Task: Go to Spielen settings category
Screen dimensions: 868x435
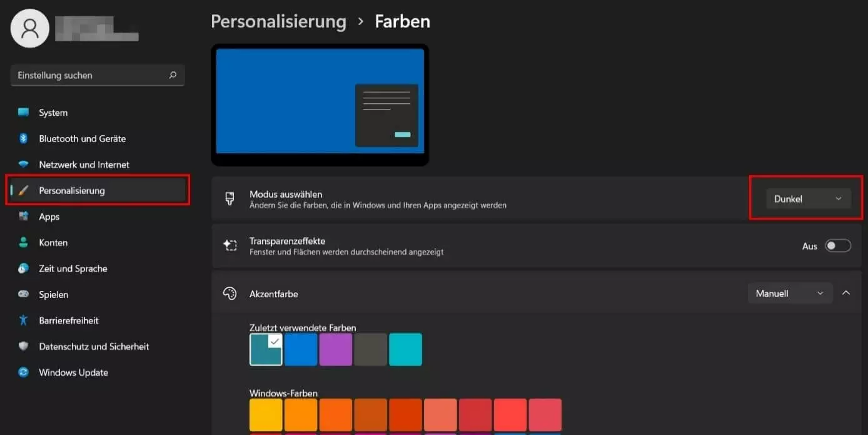Action: (x=54, y=294)
